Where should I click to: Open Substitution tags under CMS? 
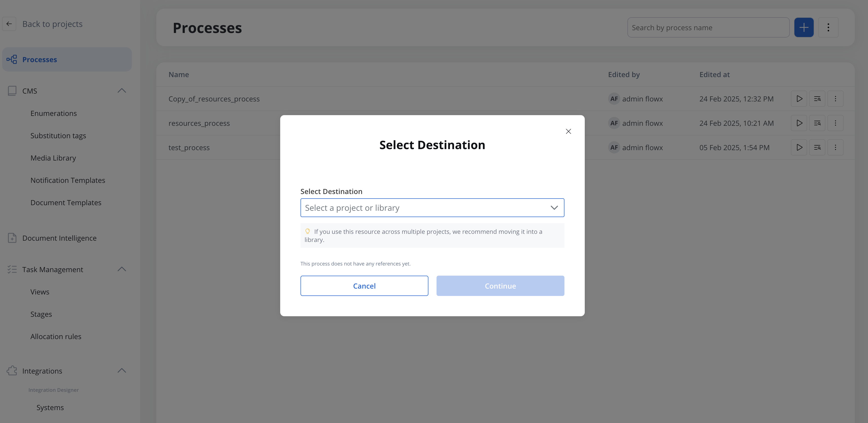[x=58, y=136]
